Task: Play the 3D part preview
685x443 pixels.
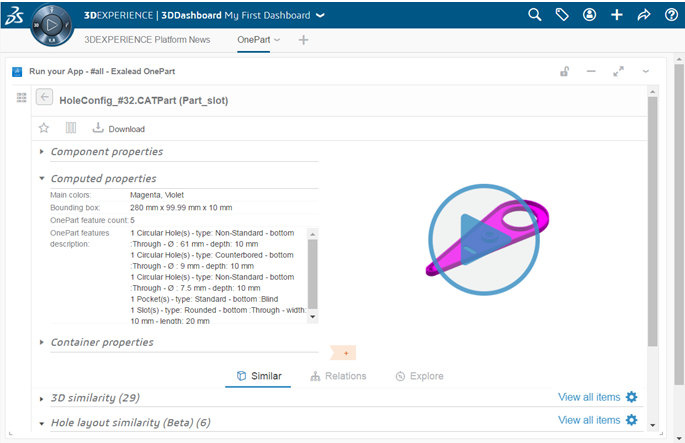Action: pyautogui.click(x=484, y=239)
